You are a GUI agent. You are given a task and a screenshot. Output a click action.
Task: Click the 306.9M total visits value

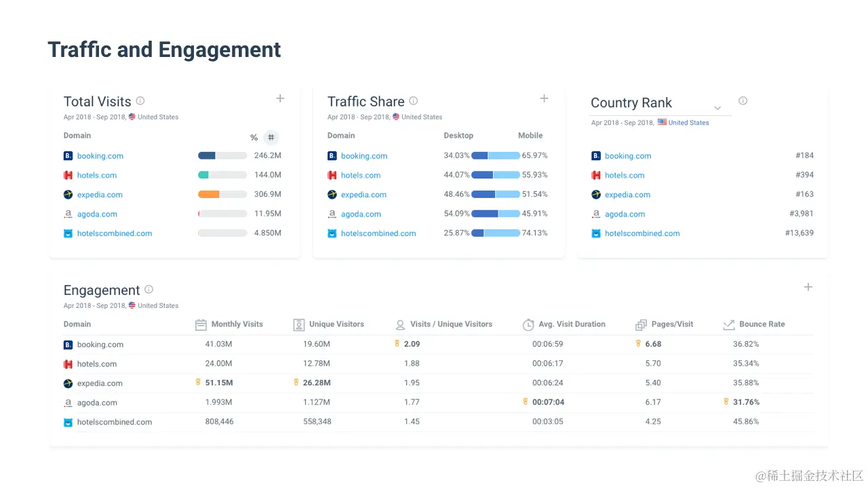click(267, 194)
